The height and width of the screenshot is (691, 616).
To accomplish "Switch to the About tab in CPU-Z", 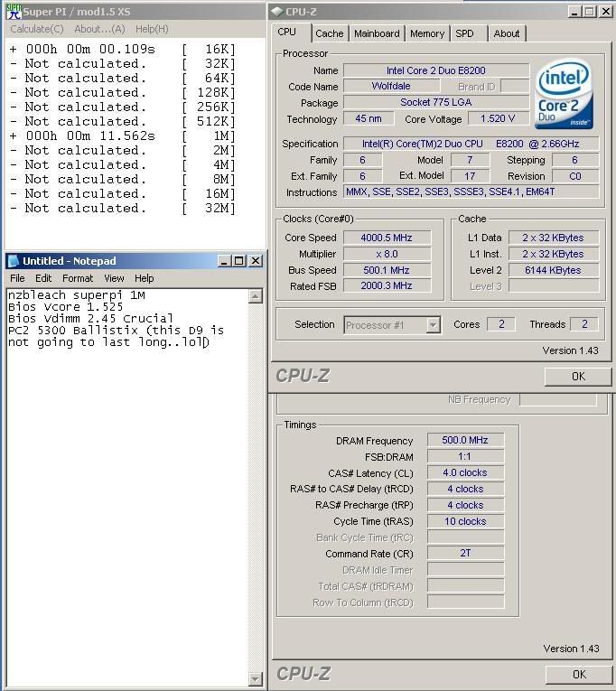I will coord(507,33).
